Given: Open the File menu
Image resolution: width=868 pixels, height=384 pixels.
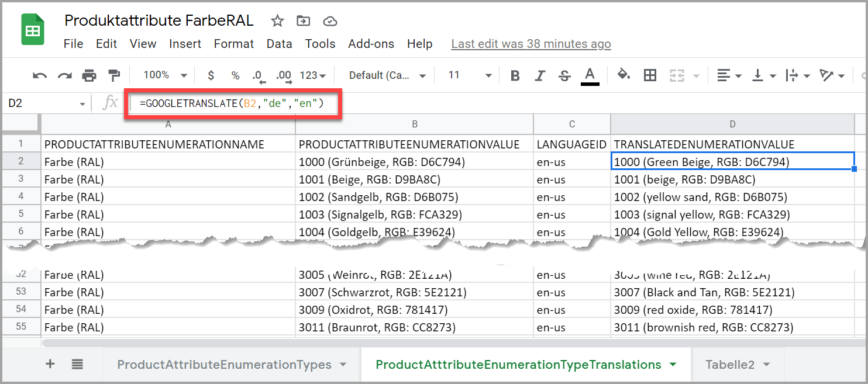Looking at the screenshot, I should 74,44.
